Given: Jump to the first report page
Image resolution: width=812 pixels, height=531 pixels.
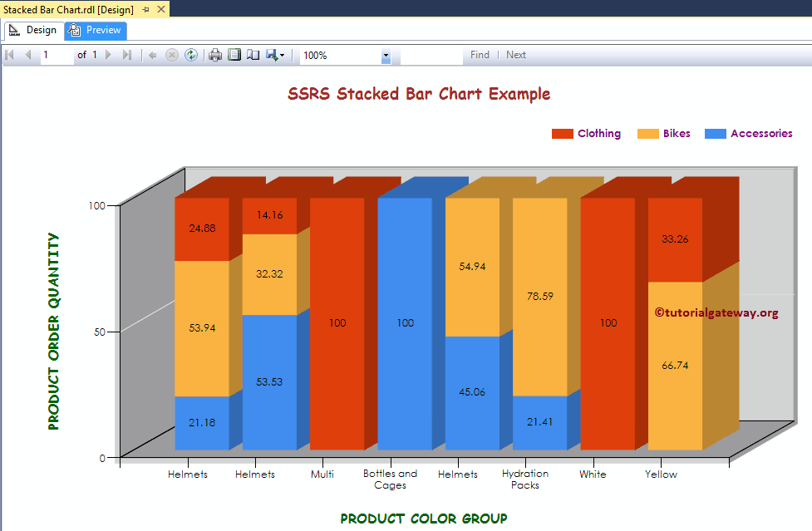Looking at the screenshot, I should click(x=10, y=55).
